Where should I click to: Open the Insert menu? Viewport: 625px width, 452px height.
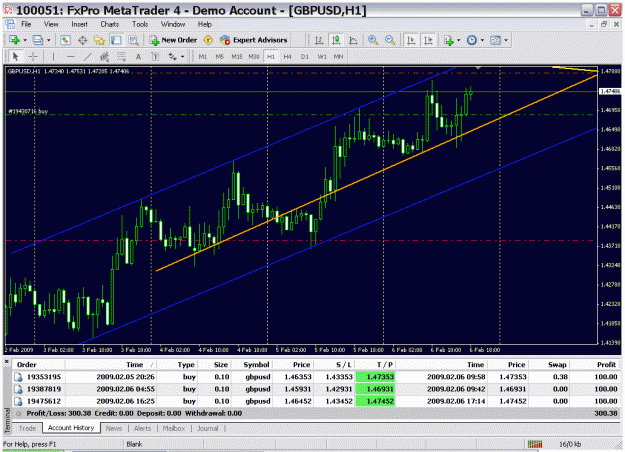[79, 24]
